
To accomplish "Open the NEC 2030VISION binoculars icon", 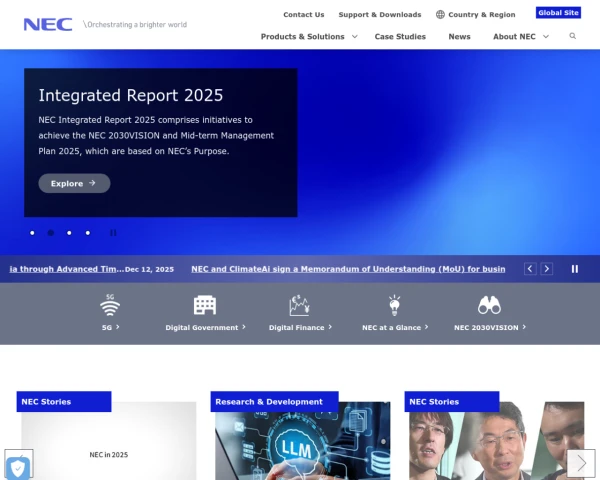I will click(x=489, y=305).
